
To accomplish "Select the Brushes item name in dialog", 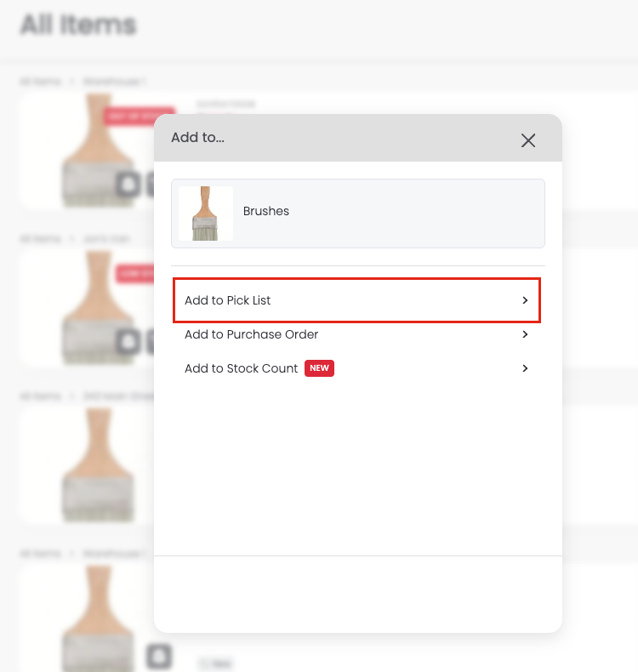I will [x=266, y=211].
